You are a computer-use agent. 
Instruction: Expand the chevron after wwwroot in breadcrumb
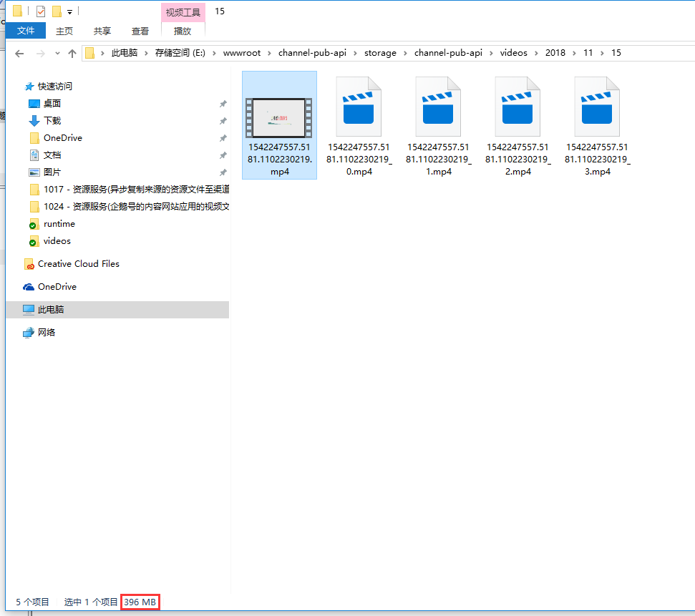point(269,53)
